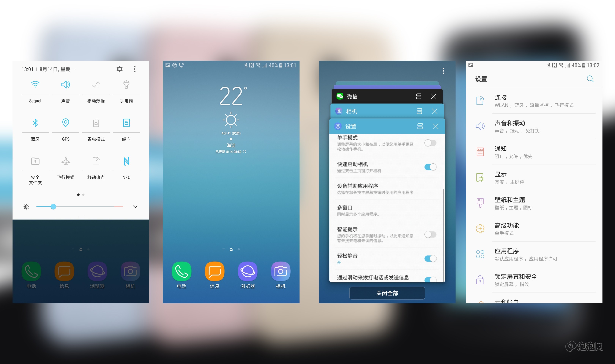615x364 pixels.
Task: Adjust the brightness slider in quick panel
Action: pyautogui.click(x=53, y=207)
